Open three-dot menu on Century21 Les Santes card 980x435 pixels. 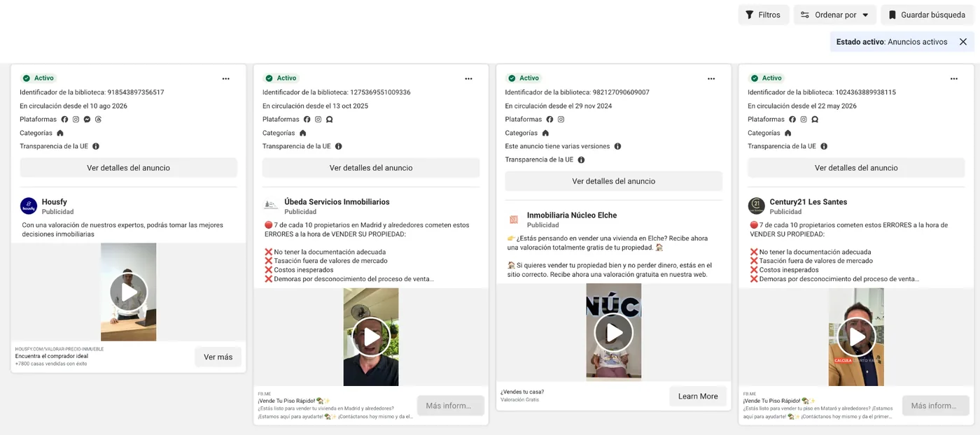coord(954,78)
